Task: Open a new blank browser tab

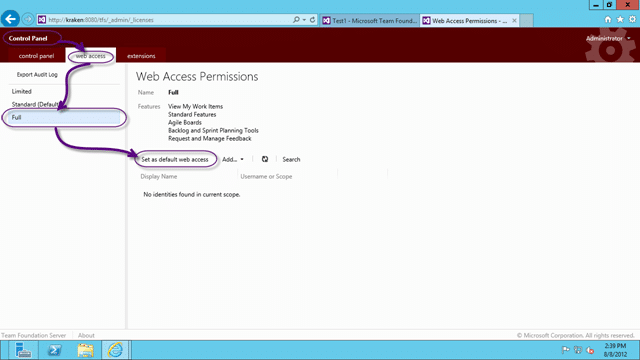Action: [x=526, y=20]
